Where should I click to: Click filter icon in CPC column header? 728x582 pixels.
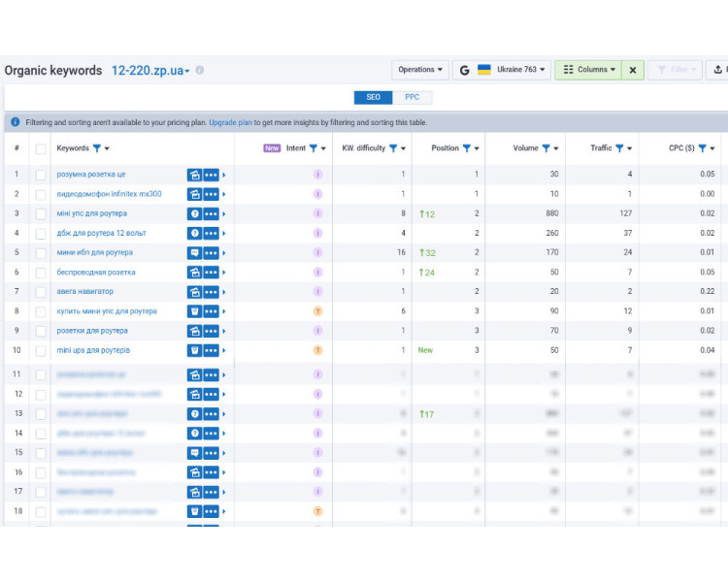(x=703, y=148)
